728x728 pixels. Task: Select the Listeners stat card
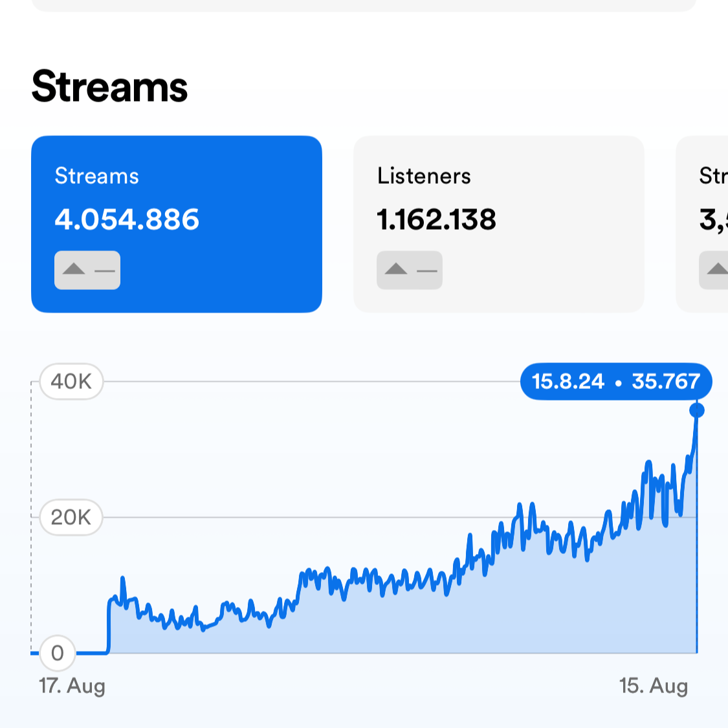(499, 225)
